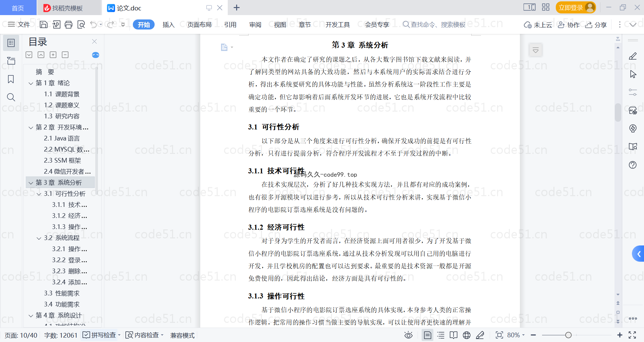This screenshot has width=644, height=342.
Task: Click the 未上云 cloud status button
Action: (x=538, y=25)
